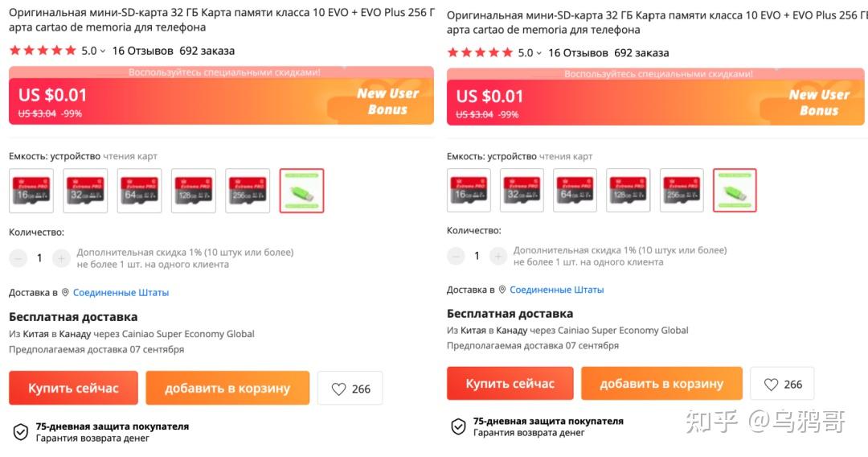Click the plus quantity button in left panel
Image resolution: width=868 pixels, height=457 pixels.
click(x=61, y=258)
